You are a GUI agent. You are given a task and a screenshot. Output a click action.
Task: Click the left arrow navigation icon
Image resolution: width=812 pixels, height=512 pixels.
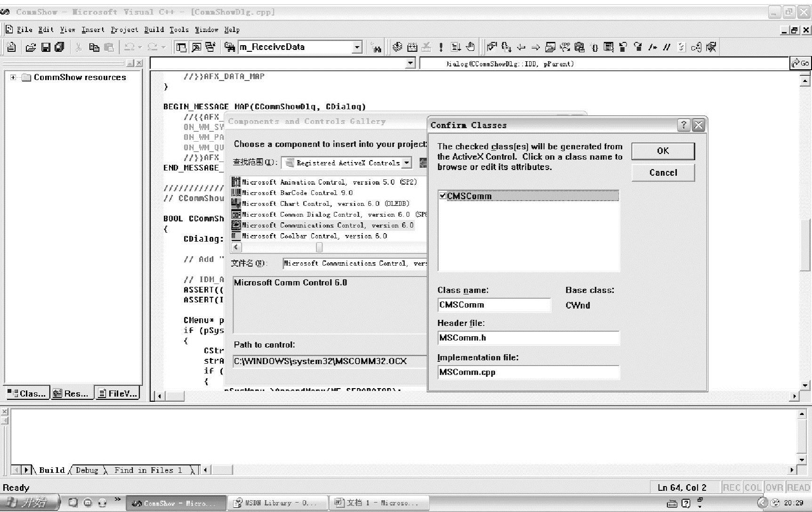click(521, 47)
